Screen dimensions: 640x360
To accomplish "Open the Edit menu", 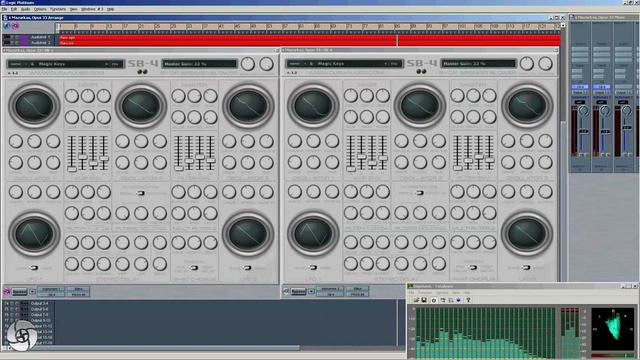I will click(x=14, y=9).
